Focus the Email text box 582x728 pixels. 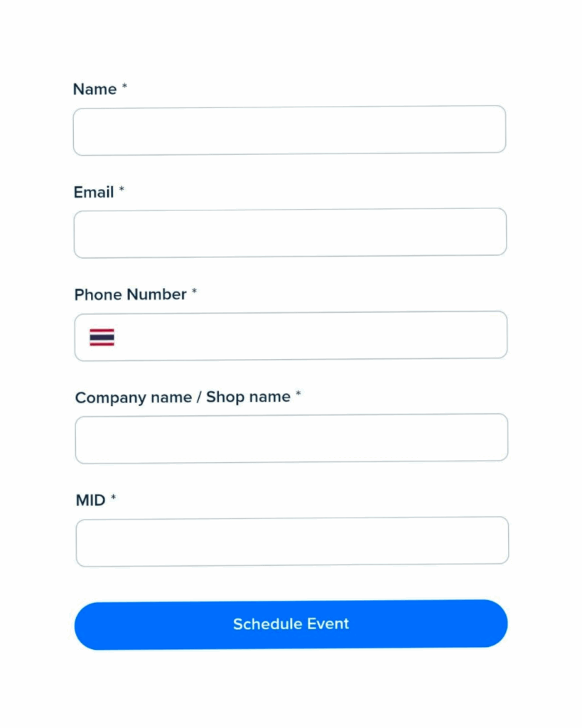click(290, 233)
